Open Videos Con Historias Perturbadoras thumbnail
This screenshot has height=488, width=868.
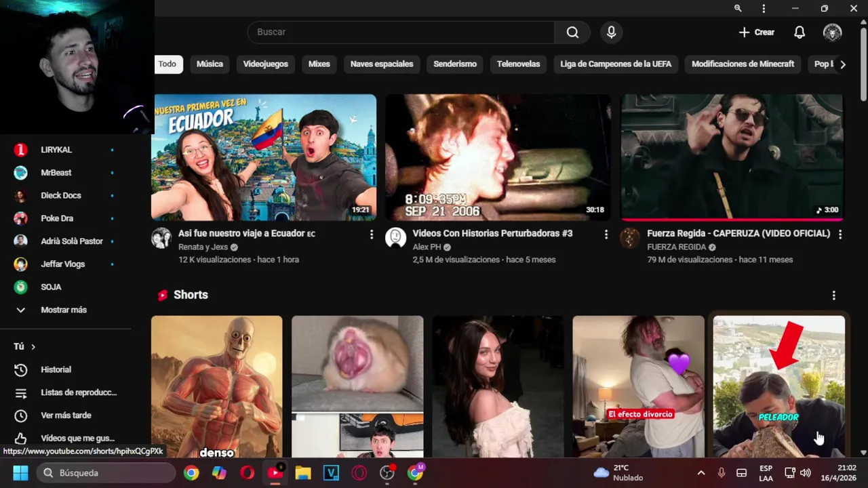click(x=498, y=157)
